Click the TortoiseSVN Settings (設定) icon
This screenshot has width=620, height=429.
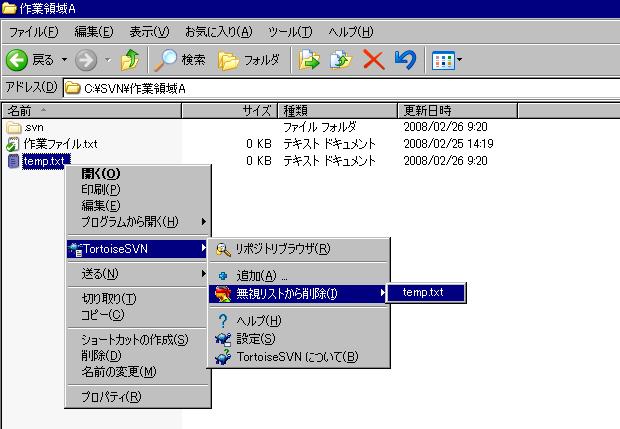pyautogui.click(x=223, y=339)
